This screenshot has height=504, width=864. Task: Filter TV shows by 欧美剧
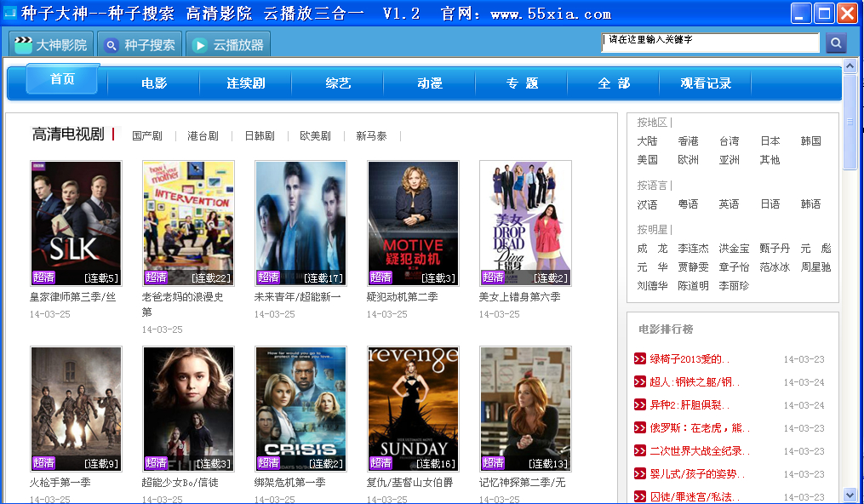(315, 136)
